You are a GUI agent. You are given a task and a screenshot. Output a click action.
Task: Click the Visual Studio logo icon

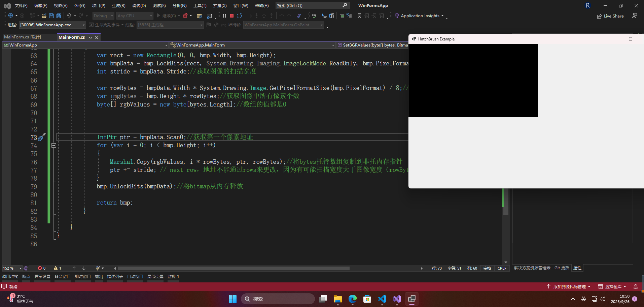(x=7, y=6)
